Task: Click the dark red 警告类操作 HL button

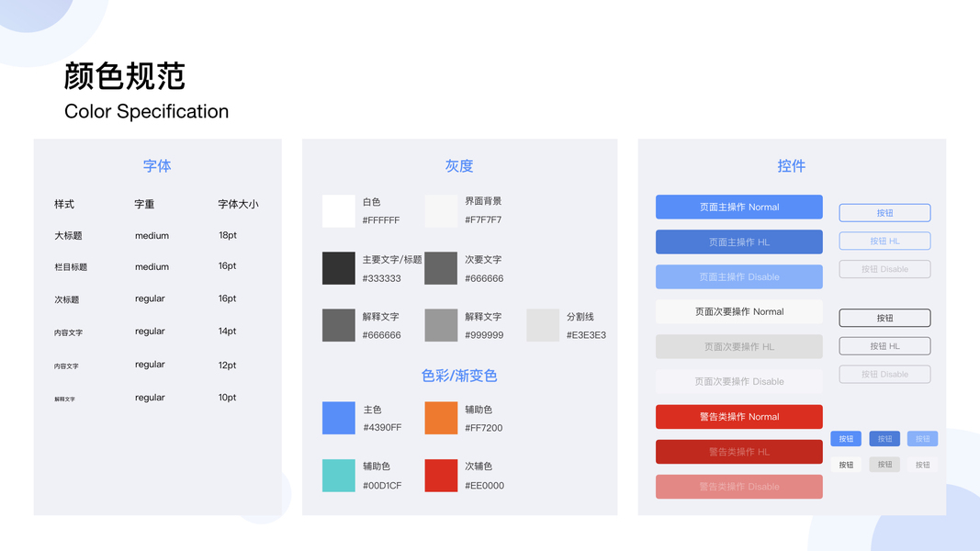Action: 738,452
